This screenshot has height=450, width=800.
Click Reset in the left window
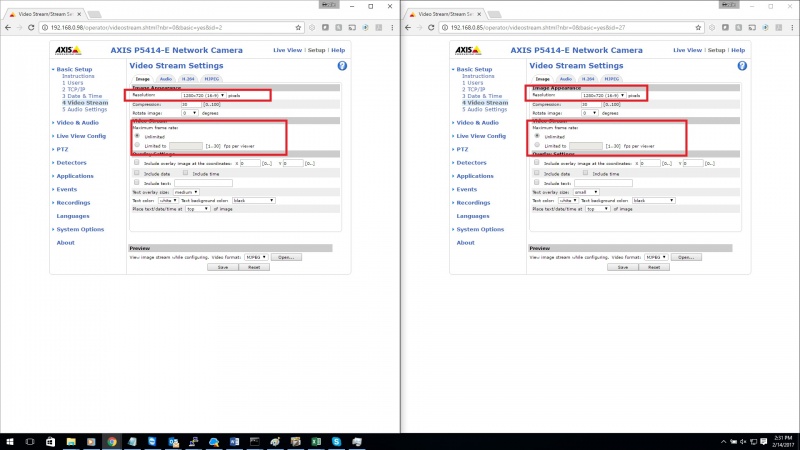(x=254, y=267)
